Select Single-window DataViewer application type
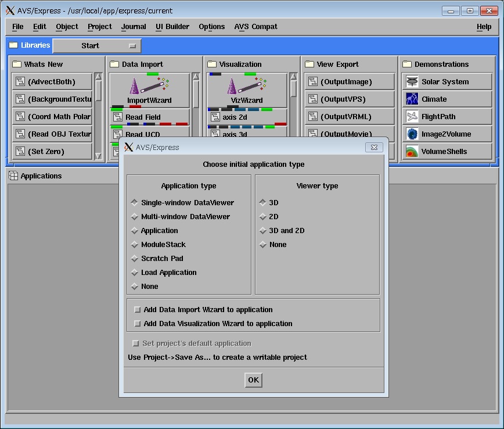 135,203
